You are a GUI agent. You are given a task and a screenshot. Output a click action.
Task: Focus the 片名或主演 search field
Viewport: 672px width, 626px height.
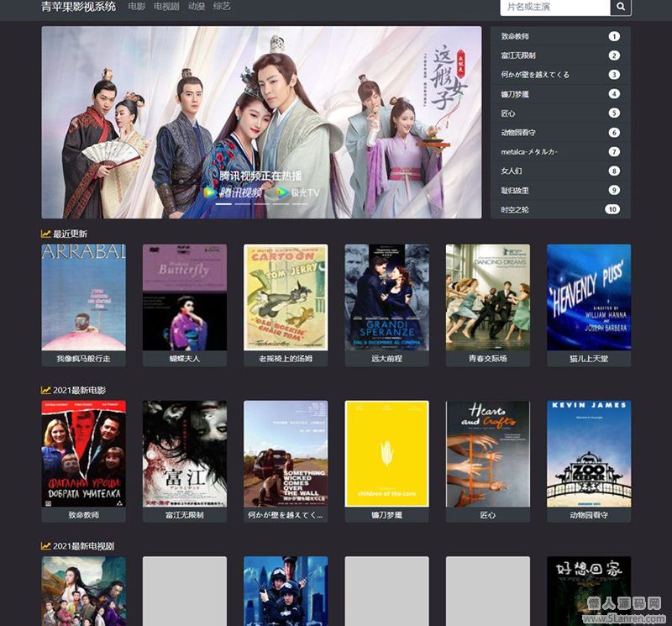[554, 7]
